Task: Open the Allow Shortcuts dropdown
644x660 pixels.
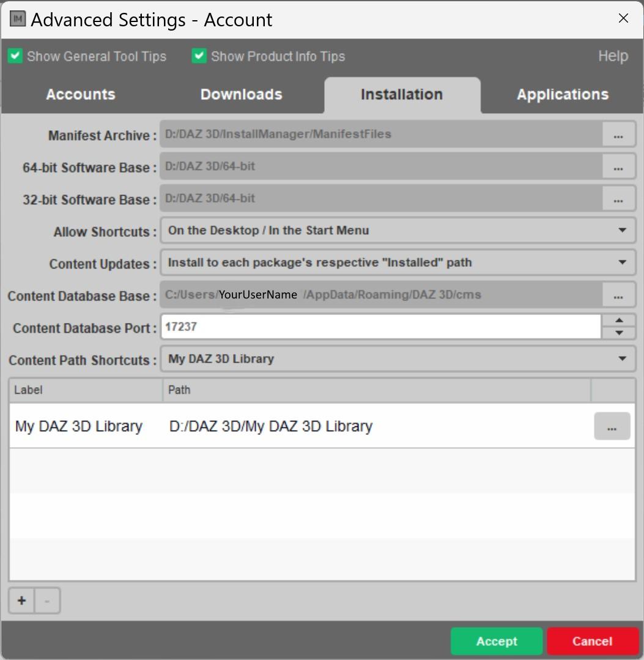Action: [x=398, y=230]
